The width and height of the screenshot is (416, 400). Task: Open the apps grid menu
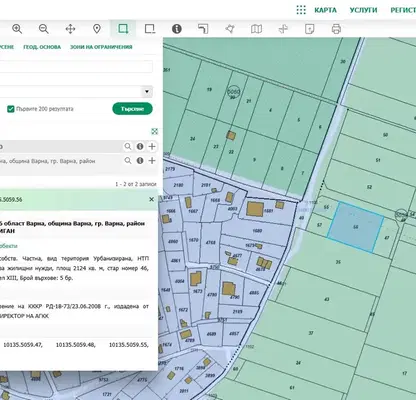click(x=301, y=10)
